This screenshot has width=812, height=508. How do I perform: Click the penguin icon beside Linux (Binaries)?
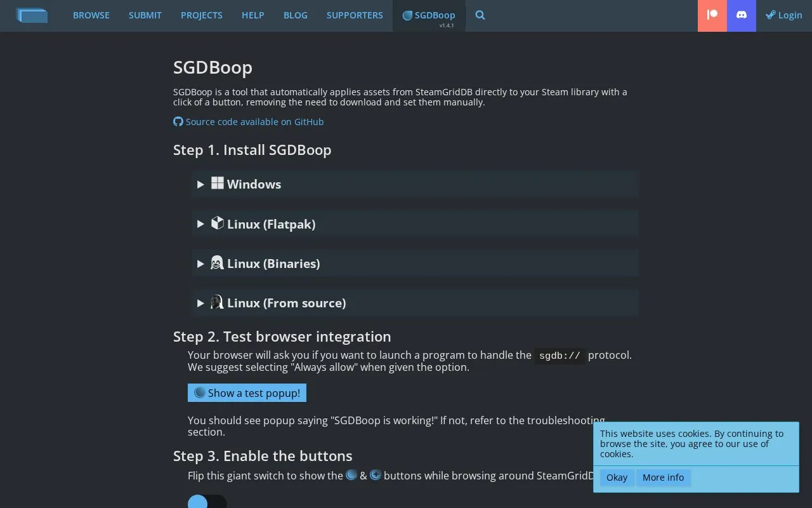tap(217, 262)
